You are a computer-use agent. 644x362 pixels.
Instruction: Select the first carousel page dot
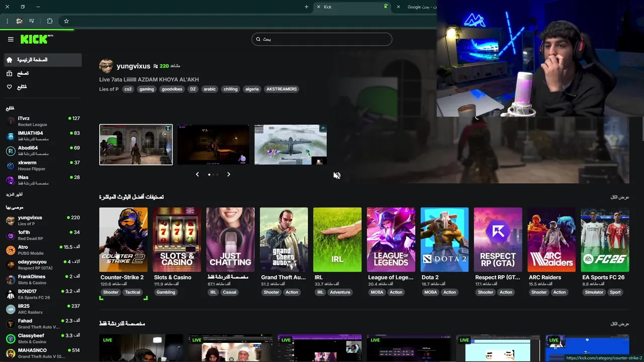(209, 174)
